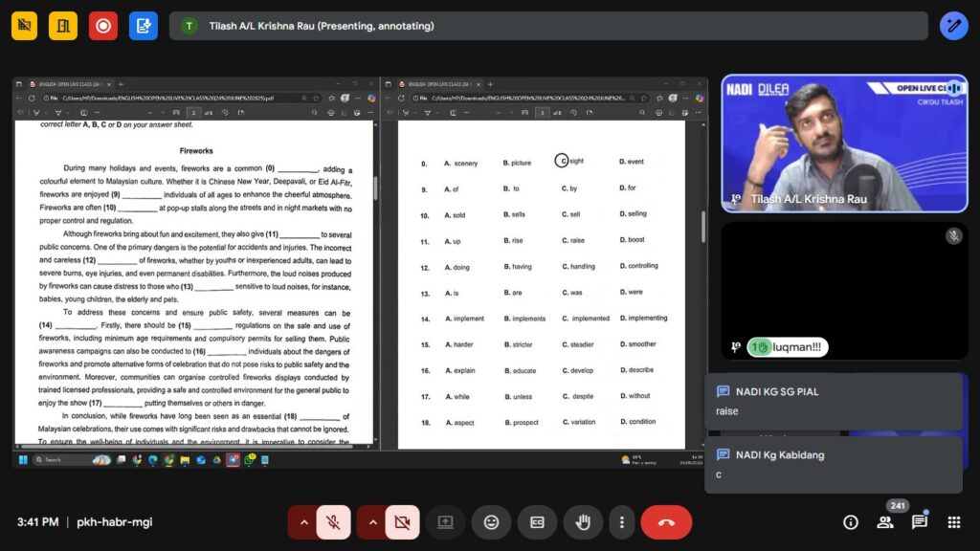Image resolution: width=980 pixels, height=551 pixels.
Task: Click the blue transcript notes icon
Action: point(144,26)
